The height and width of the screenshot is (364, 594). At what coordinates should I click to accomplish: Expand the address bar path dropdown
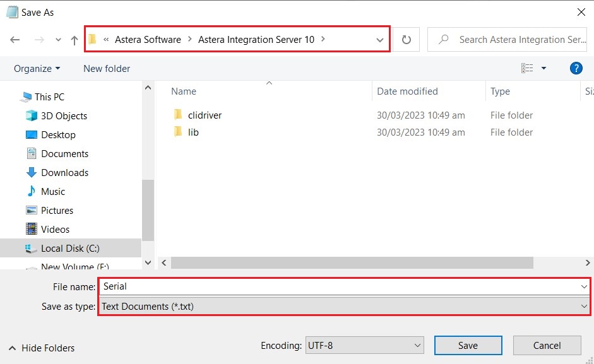(x=380, y=40)
